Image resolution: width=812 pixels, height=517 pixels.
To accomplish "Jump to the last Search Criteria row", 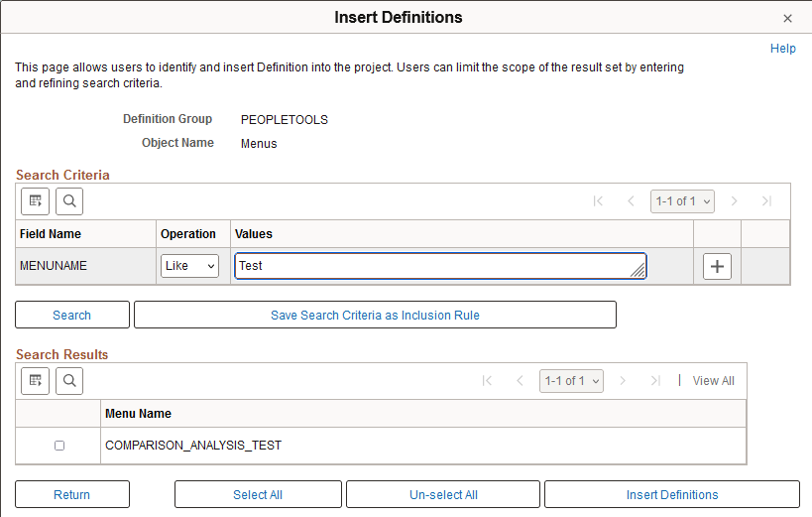I will tap(766, 201).
